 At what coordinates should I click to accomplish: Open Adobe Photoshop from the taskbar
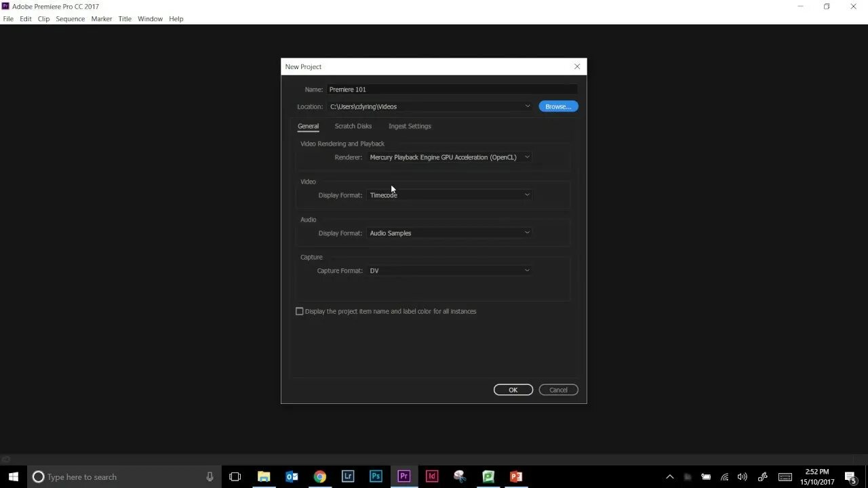click(x=376, y=476)
